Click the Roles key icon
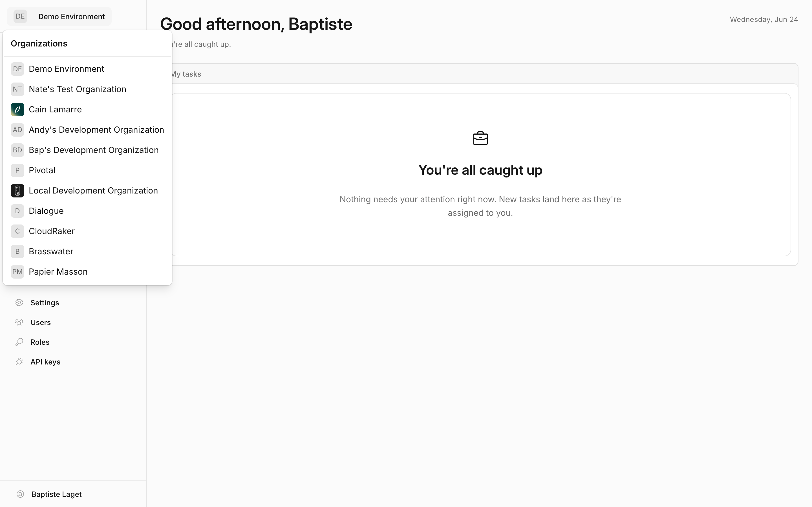Viewport: 812px width, 507px height. click(x=19, y=342)
